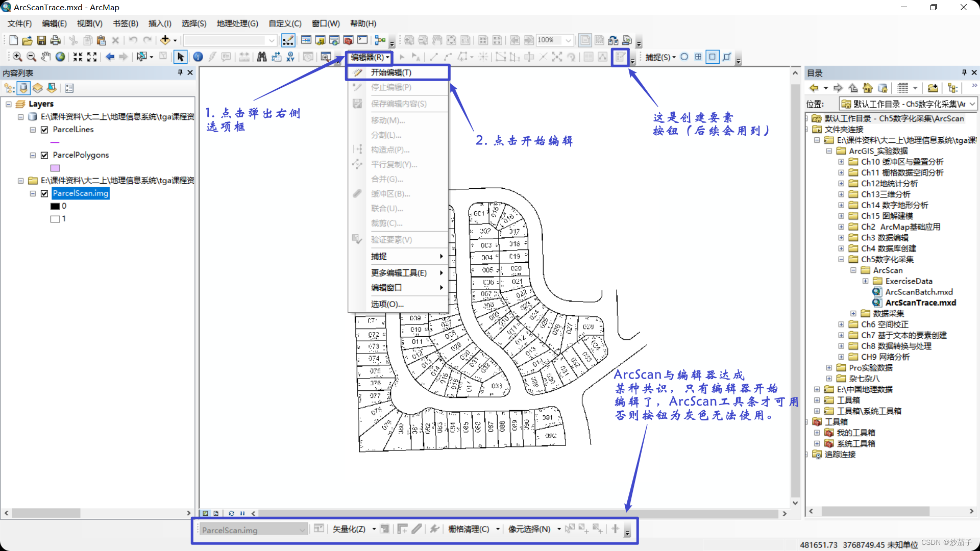
Task: Open the 地理处理(G) menu
Action: pos(237,23)
